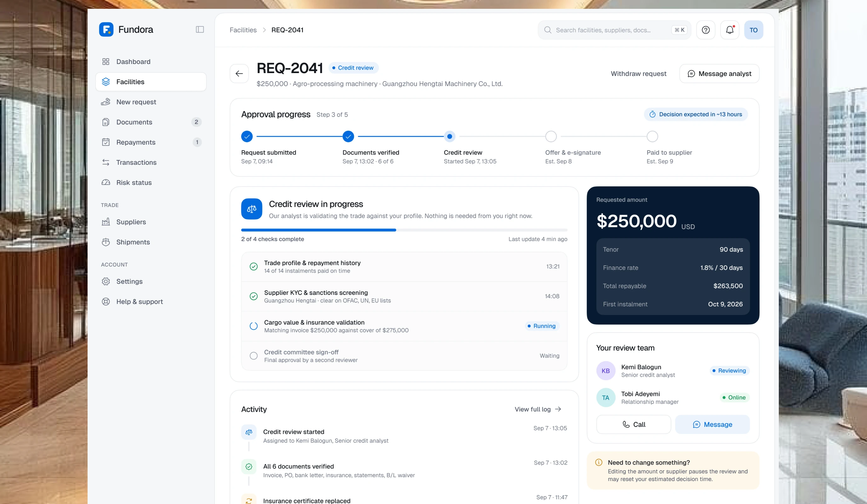Click the 90 days tenor value
Screen dimensions: 867x504
(731, 249)
